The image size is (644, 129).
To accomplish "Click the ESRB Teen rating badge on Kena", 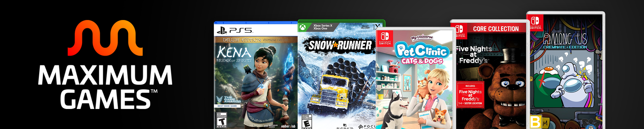I will click(222, 120).
